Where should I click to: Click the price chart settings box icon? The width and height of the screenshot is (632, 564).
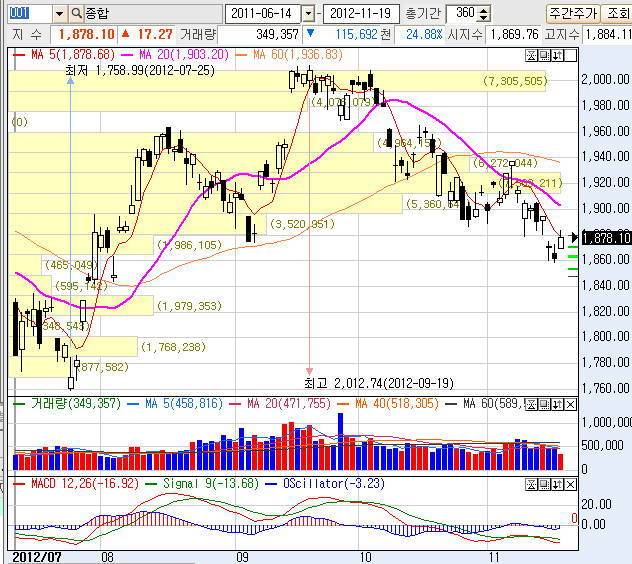(544, 56)
